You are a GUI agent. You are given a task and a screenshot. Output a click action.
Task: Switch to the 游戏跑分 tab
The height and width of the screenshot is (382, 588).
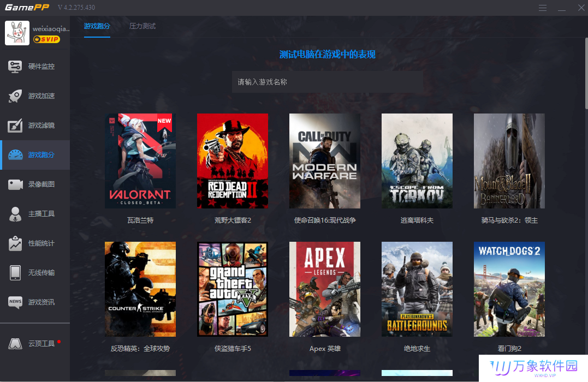click(97, 26)
